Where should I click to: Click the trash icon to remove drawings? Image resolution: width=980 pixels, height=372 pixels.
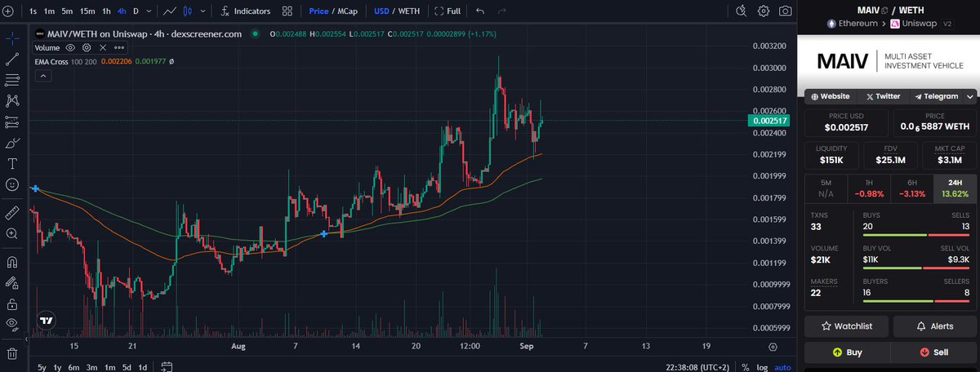(12, 353)
